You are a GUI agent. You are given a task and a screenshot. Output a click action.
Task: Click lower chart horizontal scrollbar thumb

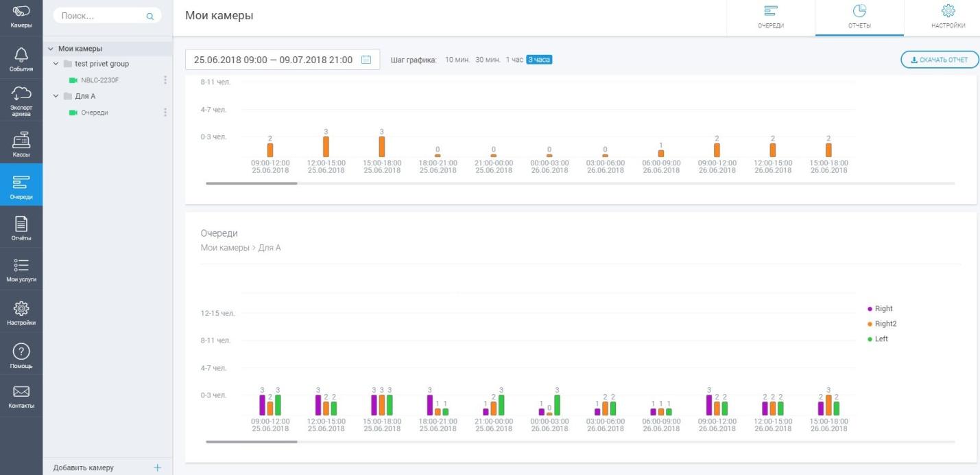(252, 441)
